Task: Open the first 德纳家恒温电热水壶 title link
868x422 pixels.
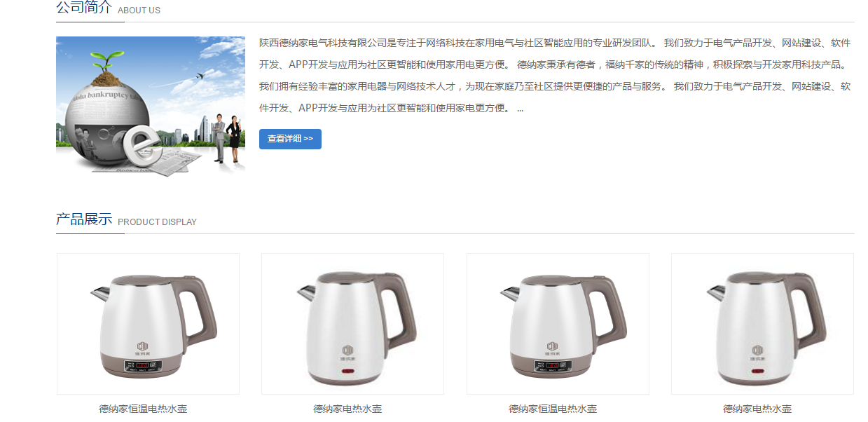Action: [143, 409]
